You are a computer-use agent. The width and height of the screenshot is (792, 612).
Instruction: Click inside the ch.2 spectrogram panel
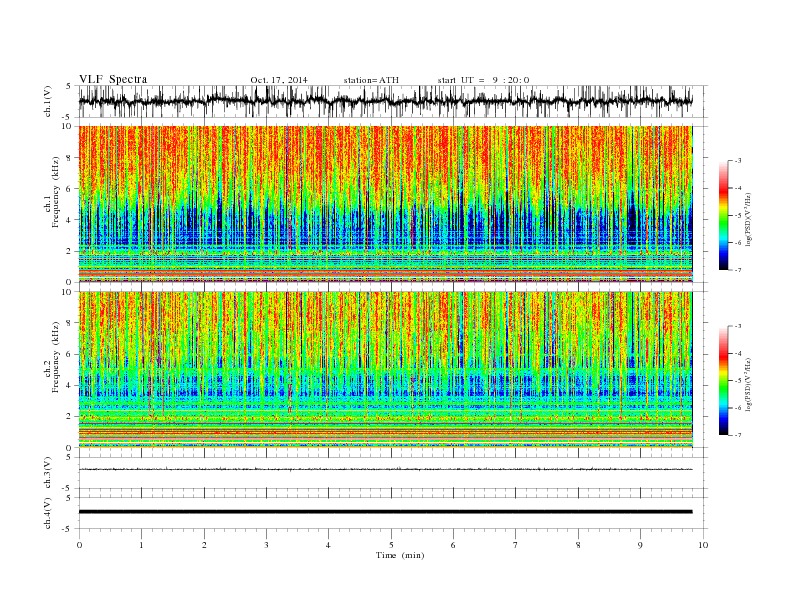[385, 370]
